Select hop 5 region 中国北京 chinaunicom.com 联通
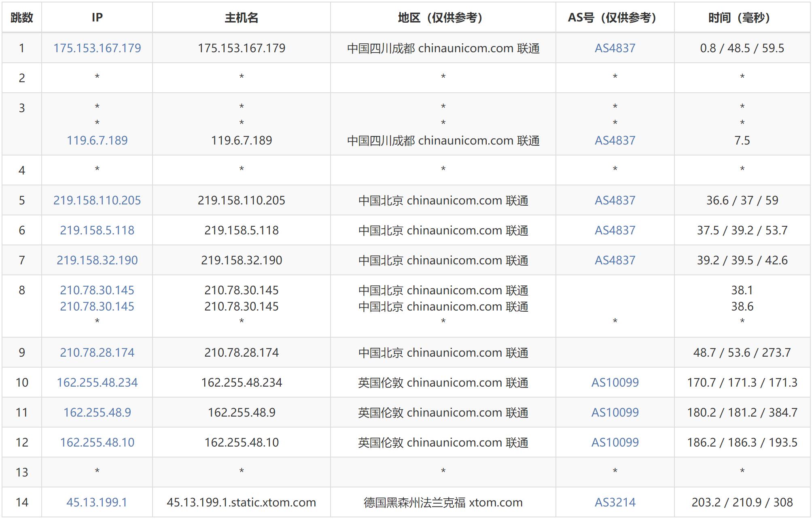This screenshot has width=812, height=519. coord(443,200)
